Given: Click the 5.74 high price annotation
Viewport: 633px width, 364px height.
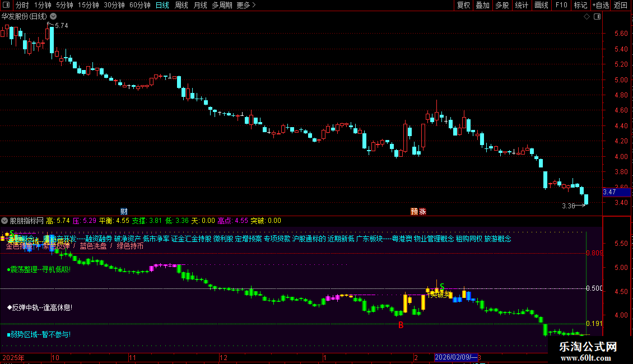Looking at the screenshot, I should [62, 26].
